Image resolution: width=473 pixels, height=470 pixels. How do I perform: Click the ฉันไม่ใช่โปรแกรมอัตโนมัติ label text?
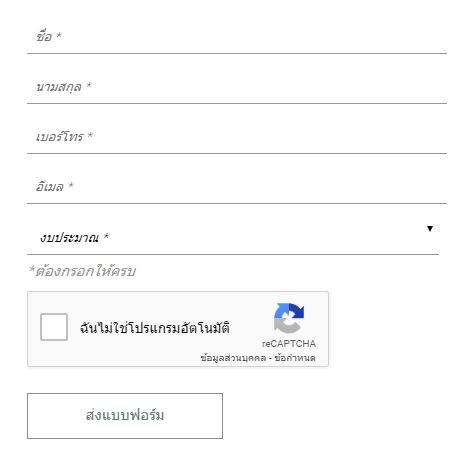(x=155, y=328)
